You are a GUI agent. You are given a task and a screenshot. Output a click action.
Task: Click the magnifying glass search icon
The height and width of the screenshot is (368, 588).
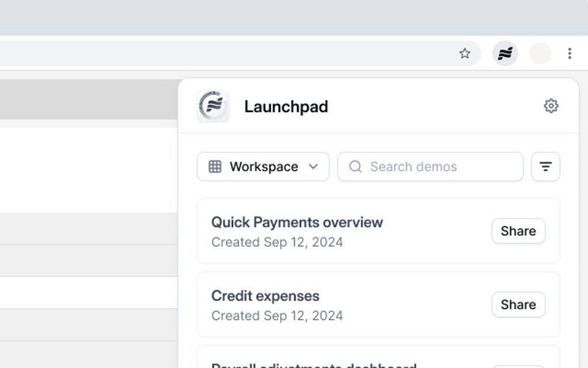coord(355,167)
